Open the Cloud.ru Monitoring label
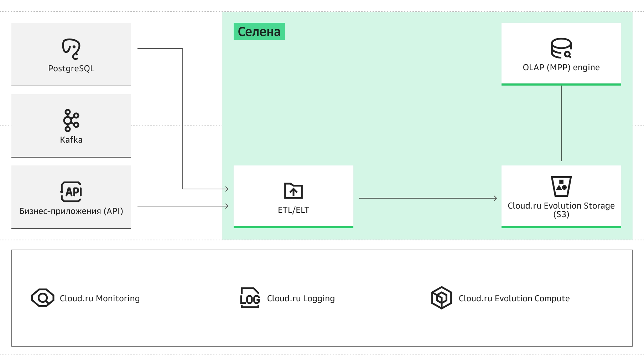Screen dimensions: 644x363 click(x=100, y=298)
